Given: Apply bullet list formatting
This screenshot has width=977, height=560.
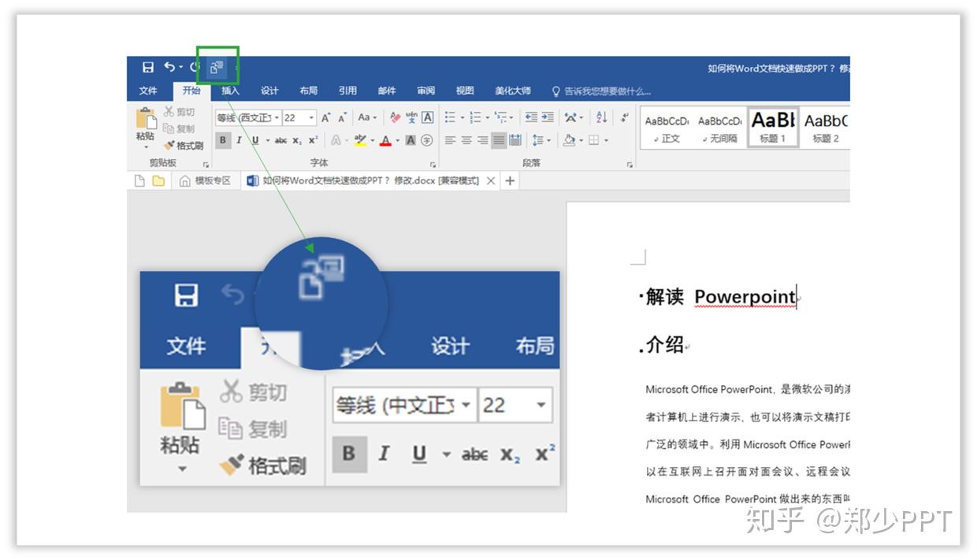Looking at the screenshot, I should [450, 117].
